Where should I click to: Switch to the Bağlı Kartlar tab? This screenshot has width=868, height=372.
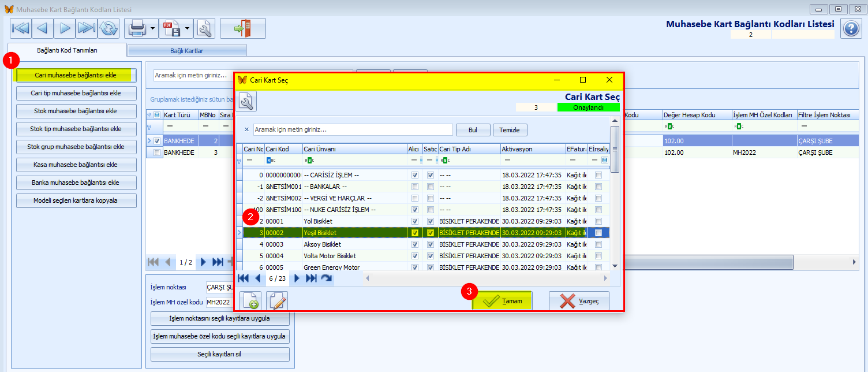(186, 51)
